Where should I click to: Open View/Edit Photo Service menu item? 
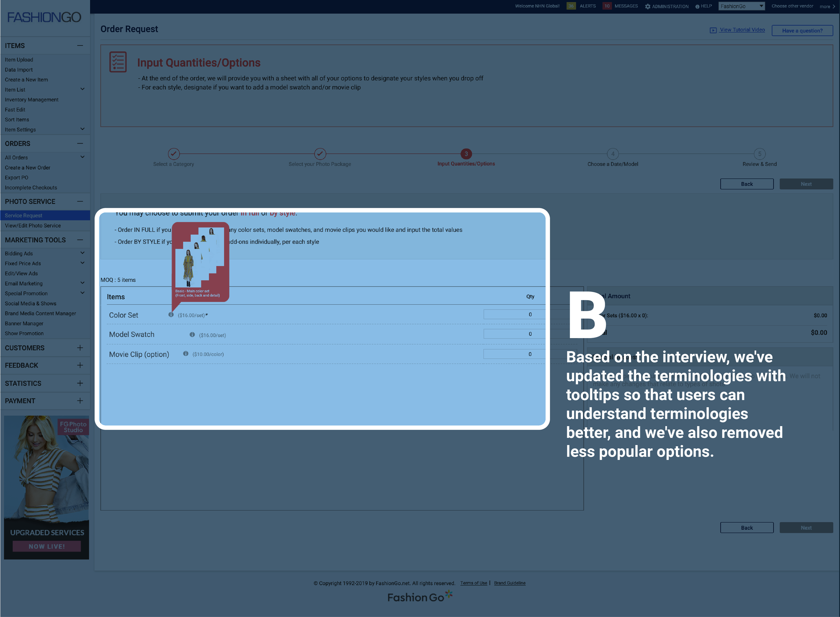pos(33,225)
